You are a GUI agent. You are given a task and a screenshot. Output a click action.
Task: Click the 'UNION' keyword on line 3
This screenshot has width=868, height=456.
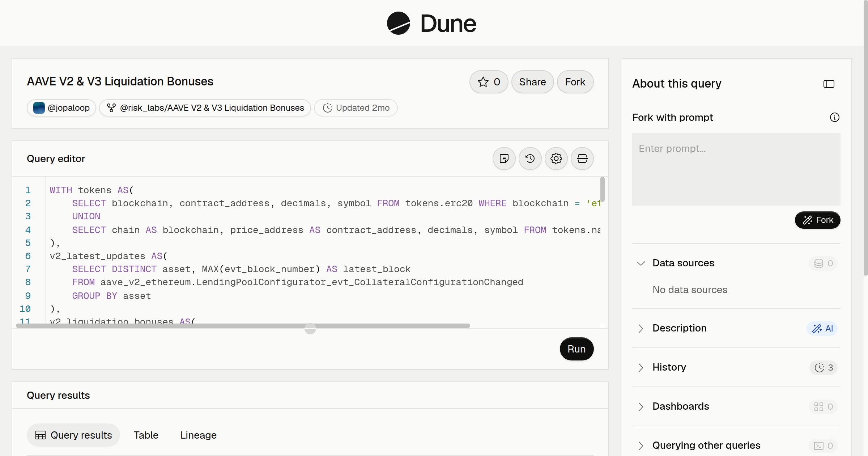pos(86,216)
